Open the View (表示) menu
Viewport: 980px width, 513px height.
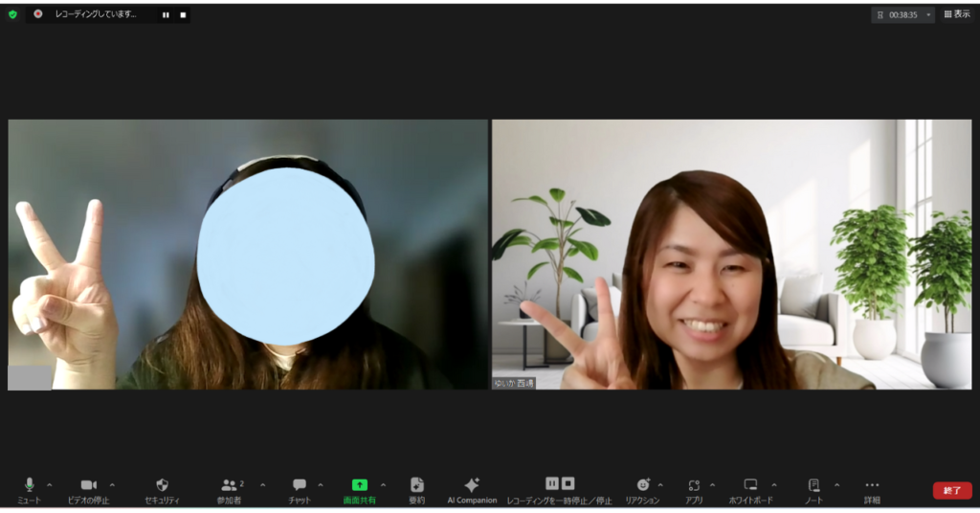pos(956,14)
